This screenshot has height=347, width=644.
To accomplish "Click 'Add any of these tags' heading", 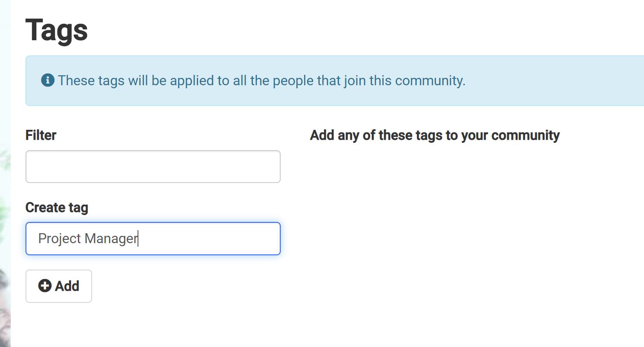I will pyautogui.click(x=435, y=135).
